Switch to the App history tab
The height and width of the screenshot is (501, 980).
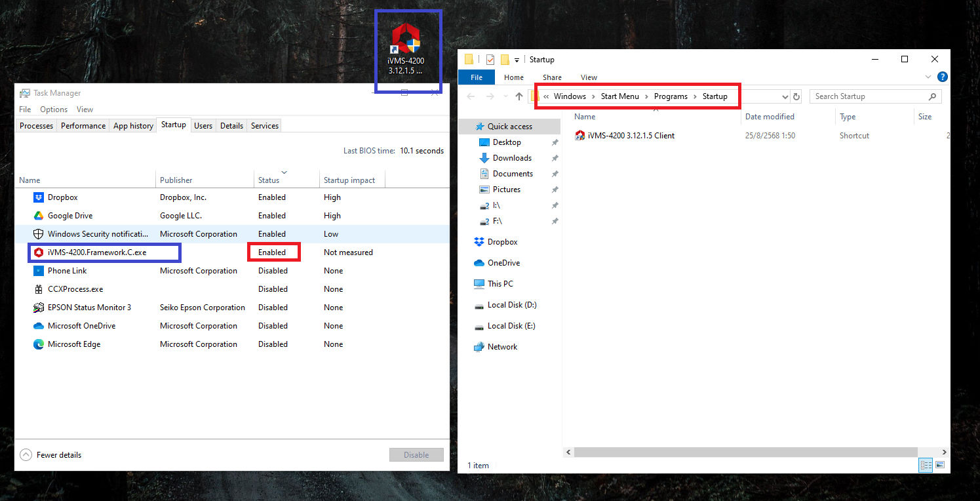133,126
